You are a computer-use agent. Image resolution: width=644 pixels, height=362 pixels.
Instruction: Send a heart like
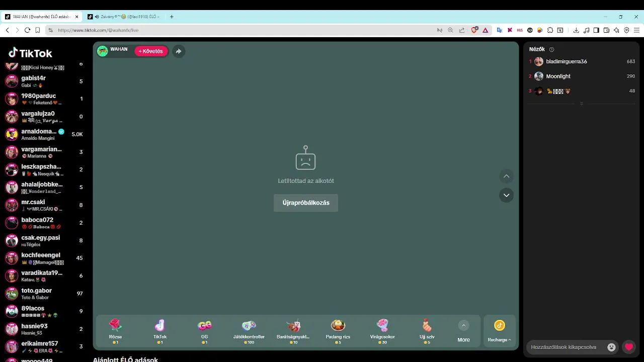coord(629,347)
